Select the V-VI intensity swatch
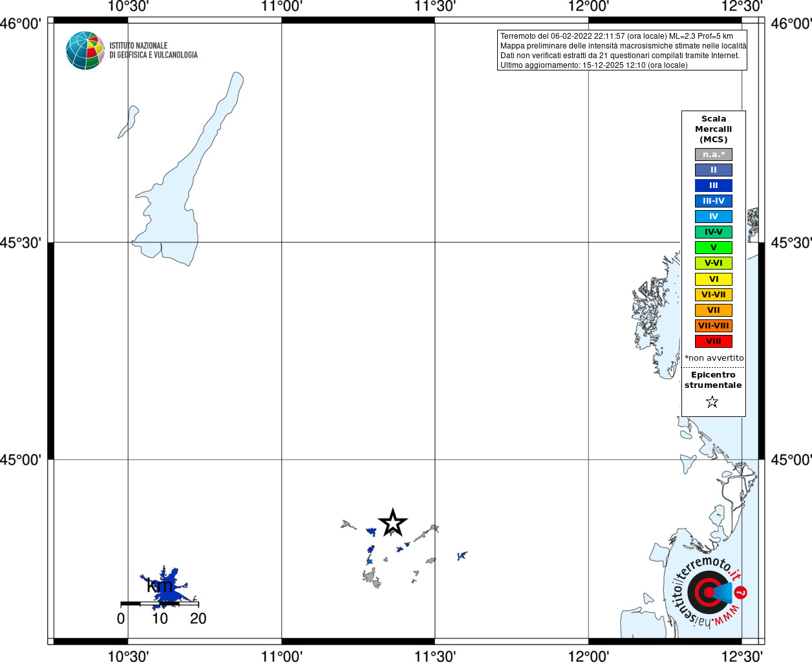The image size is (812, 662). pos(714,263)
